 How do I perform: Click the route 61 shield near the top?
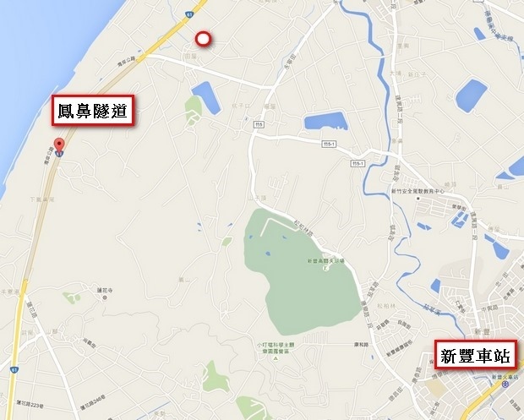point(189,14)
